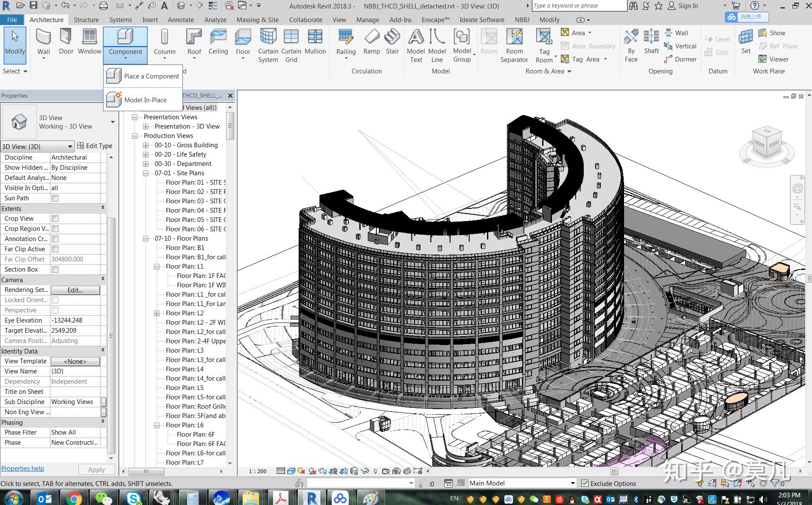Collapse the 07-10 - Floor Plans node
Screen dimensions: 812x505
click(146, 238)
